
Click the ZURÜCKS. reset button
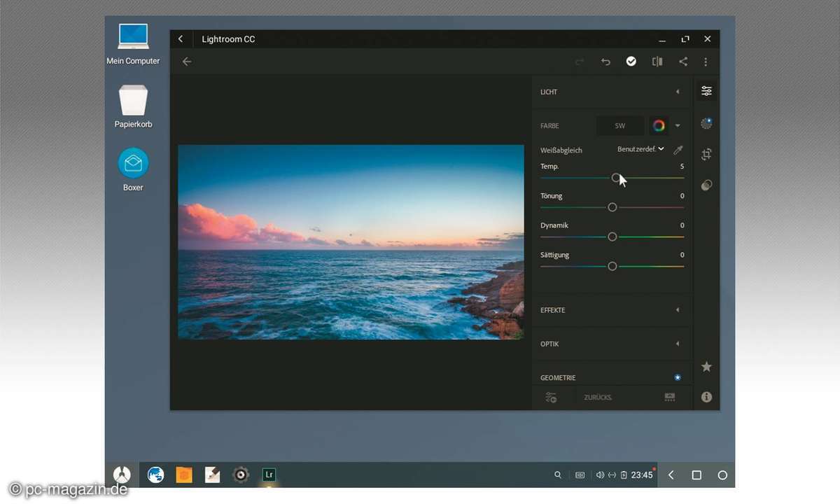598,398
